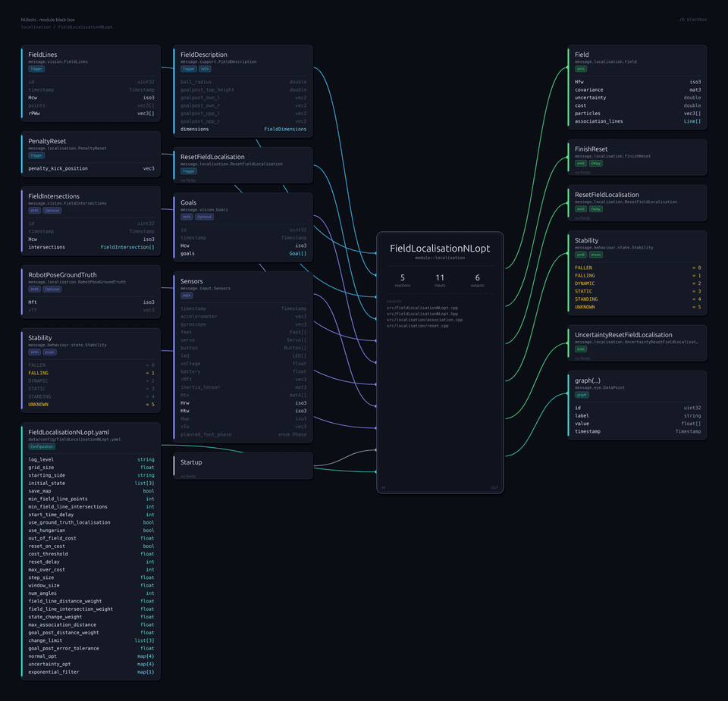
Task: Select the Goals card title
Action: [x=189, y=202]
